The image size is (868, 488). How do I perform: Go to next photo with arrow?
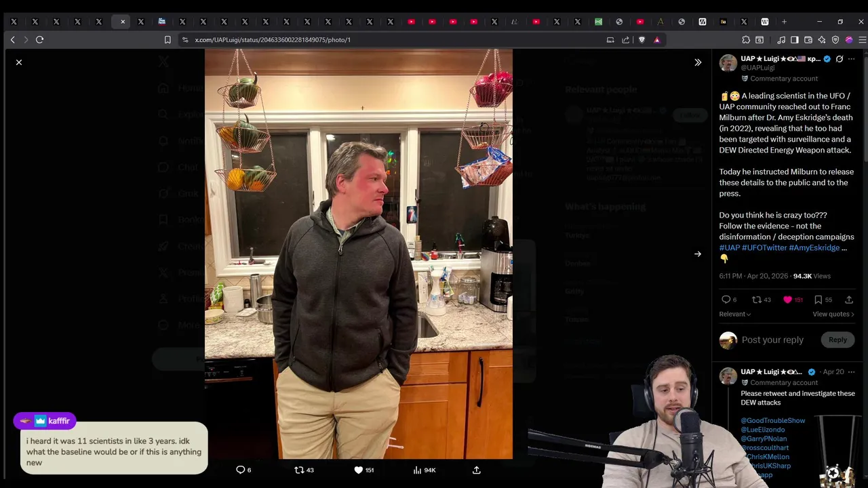click(x=698, y=254)
